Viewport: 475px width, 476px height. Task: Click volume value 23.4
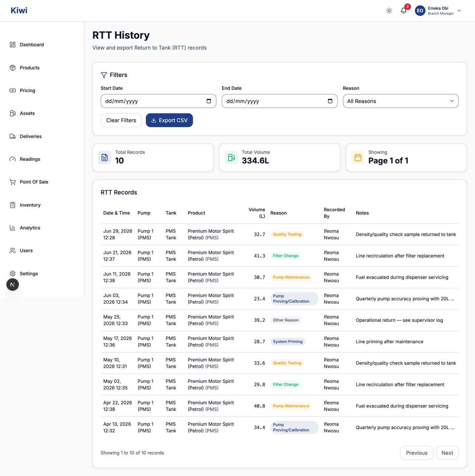(259, 299)
